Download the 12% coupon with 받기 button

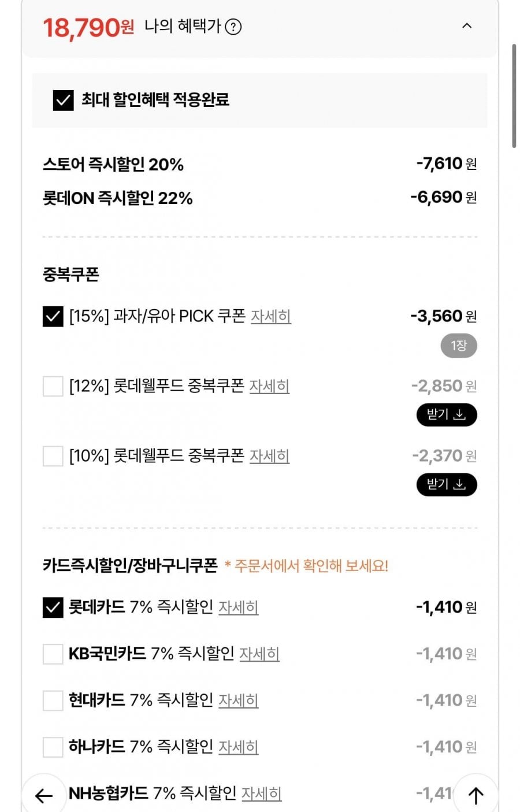[446, 415]
